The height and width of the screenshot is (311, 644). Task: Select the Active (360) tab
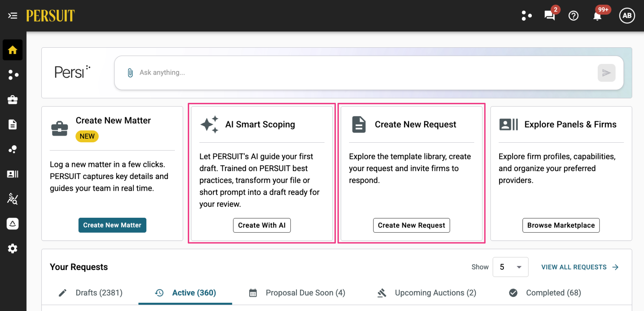(185, 293)
